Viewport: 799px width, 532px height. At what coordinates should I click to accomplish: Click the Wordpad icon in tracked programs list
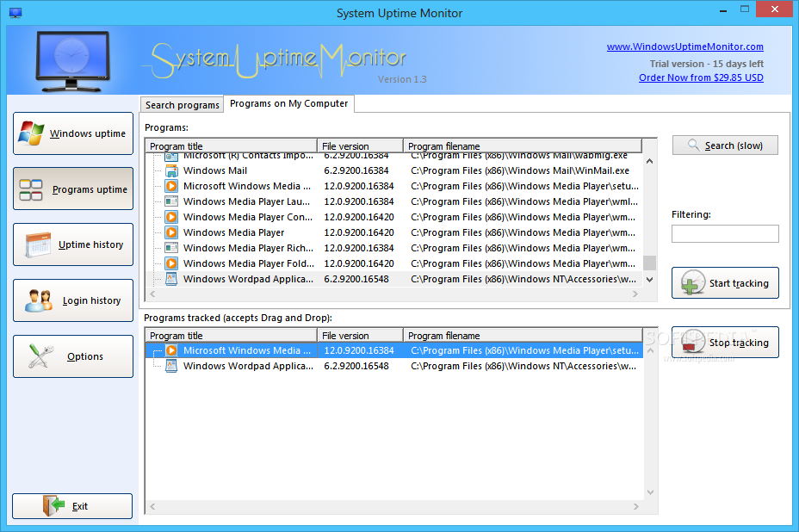click(171, 366)
